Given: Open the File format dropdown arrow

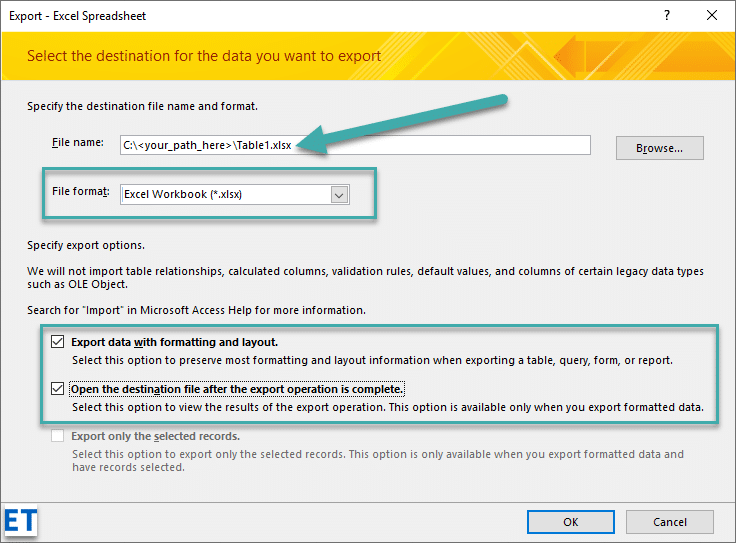Looking at the screenshot, I should coord(339,194).
